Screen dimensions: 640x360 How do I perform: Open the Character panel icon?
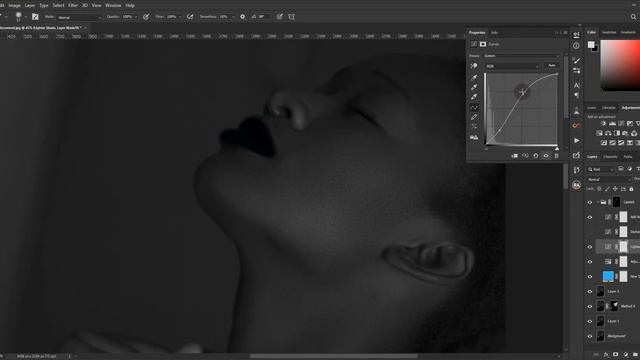(x=576, y=85)
